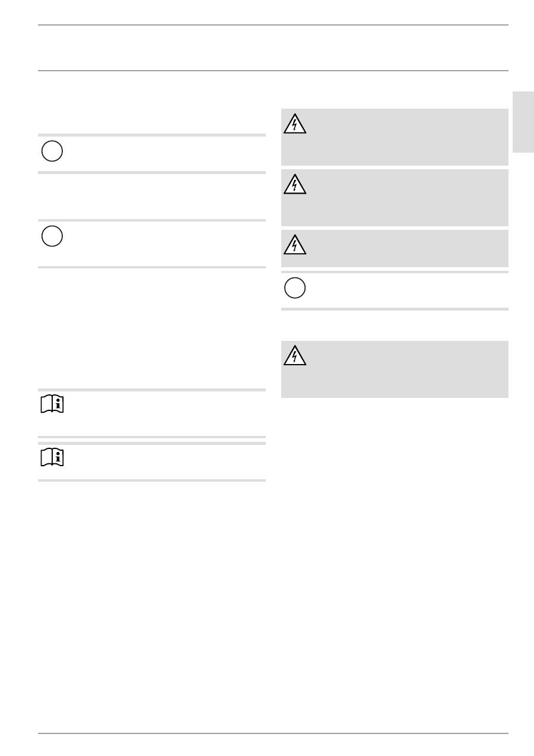Click the gray body of the first warning box
Screen dimensions: 534x756
403,137
